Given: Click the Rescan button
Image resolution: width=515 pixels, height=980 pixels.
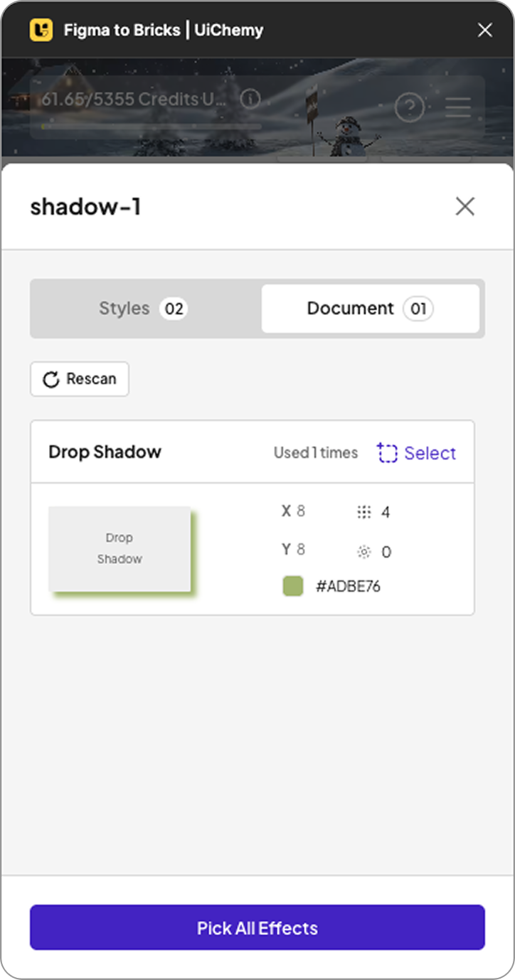Looking at the screenshot, I should [x=80, y=379].
